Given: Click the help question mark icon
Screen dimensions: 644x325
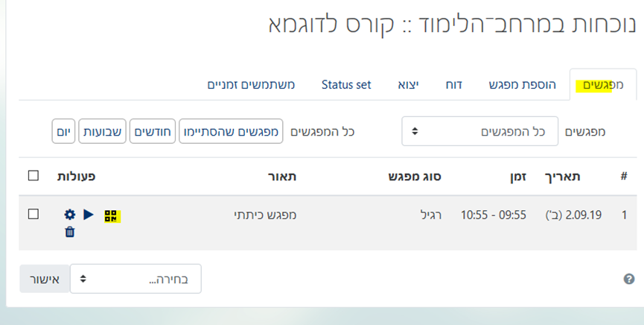Looking at the screenshot, I should tap(629, 279).
